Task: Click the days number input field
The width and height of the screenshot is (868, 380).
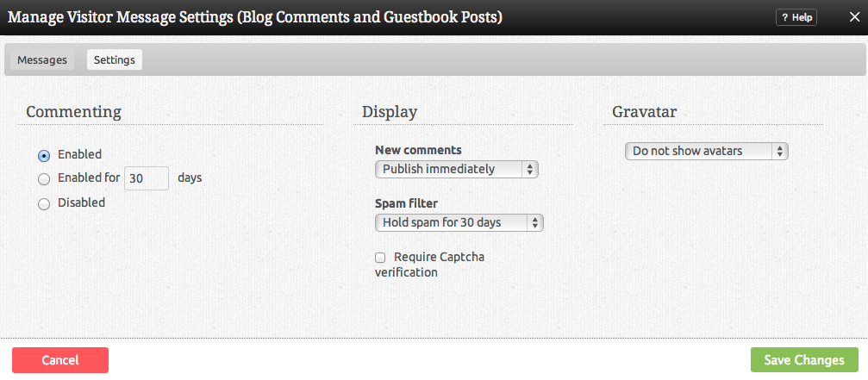Action: (147, 178)
